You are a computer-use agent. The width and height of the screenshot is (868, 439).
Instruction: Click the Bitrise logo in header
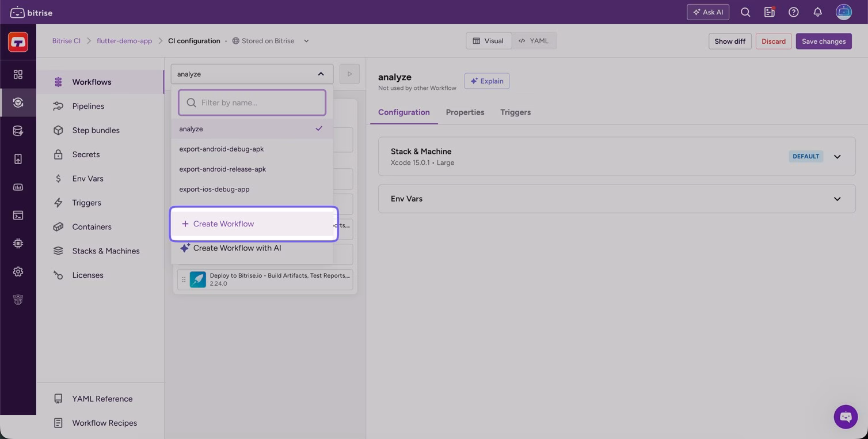tap(31, 12)
